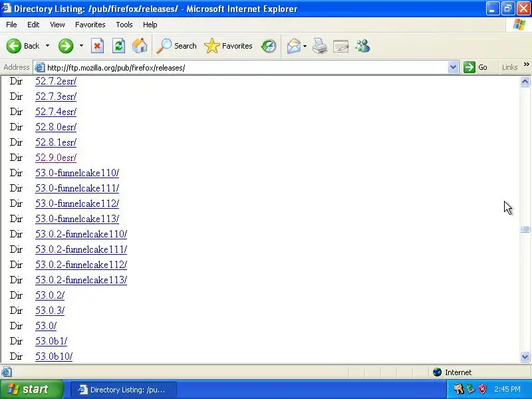The height and width of the screenshot is (399, 532).
Task: Open the Mail envelope icon
Action: (x=294, y=46)
